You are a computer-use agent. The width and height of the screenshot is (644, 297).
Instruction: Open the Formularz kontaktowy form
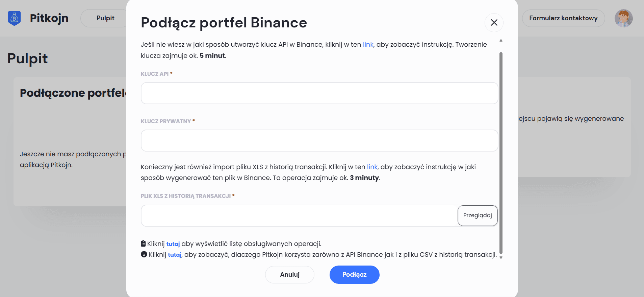coord(563,18)
